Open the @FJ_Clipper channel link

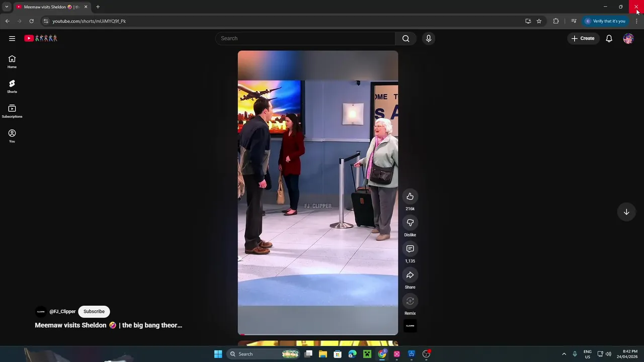(x=62, y=311)
